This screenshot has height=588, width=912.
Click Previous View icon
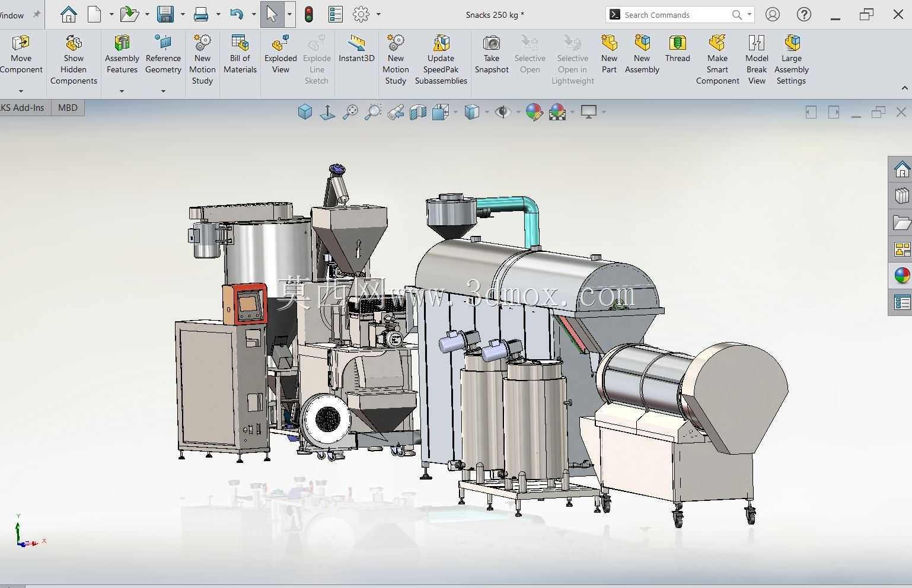coord(396,111)
